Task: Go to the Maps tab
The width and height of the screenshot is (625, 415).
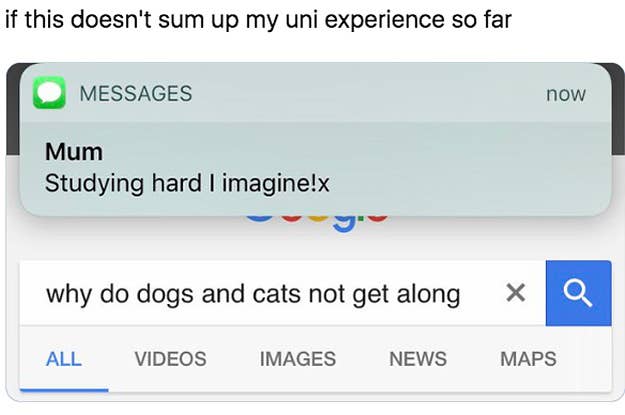Action: [x=529, y=358]
